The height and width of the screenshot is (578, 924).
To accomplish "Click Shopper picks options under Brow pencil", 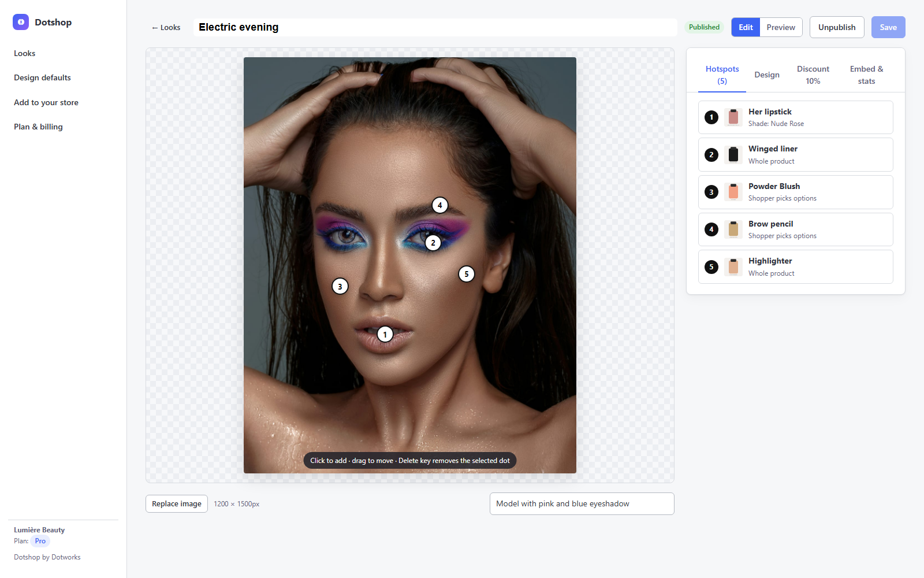I will (783, 236).
